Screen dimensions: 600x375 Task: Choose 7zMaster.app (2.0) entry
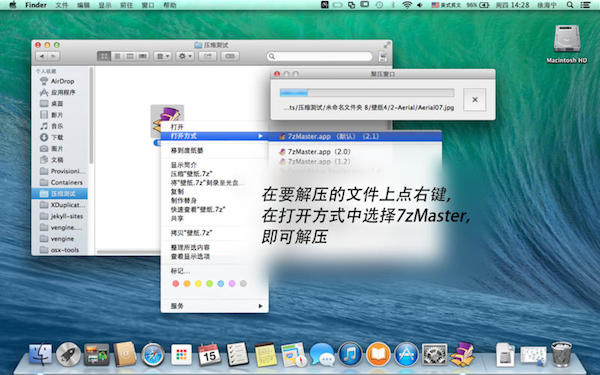coord(355,152)
